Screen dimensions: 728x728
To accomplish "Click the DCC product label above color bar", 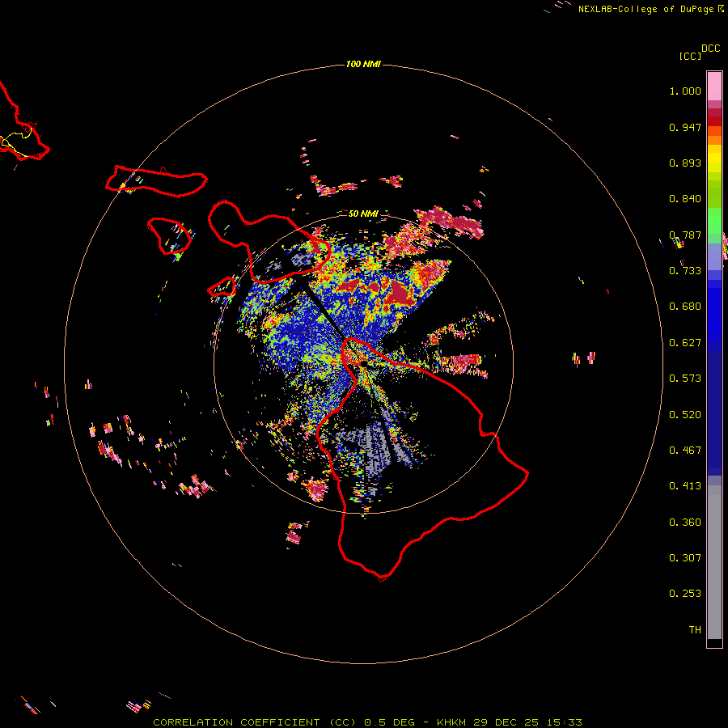I will (x=711, y=49).
